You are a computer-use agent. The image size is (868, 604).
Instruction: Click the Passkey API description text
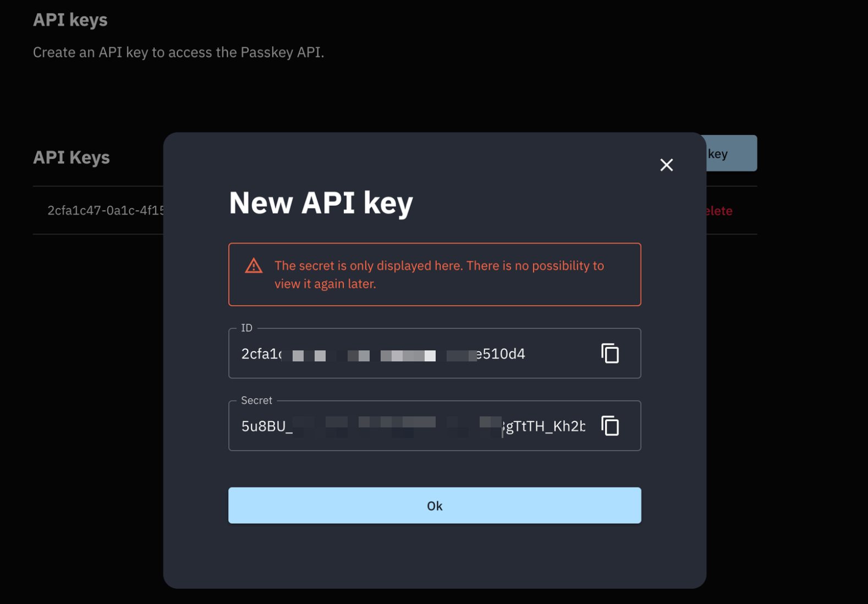(178, 52)
